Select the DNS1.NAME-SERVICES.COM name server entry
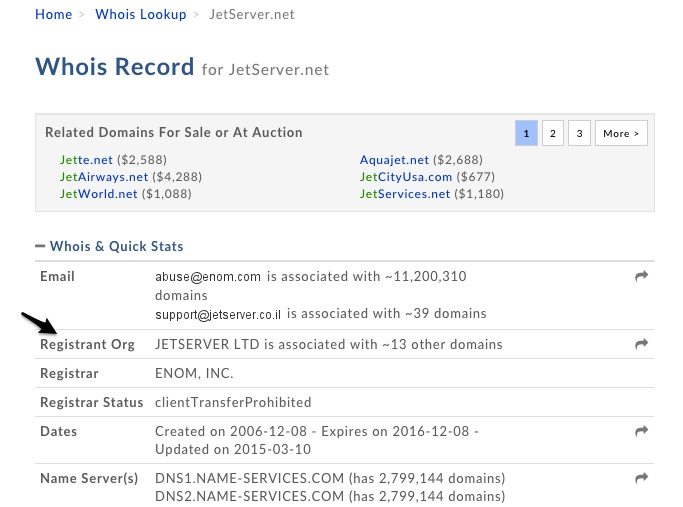The height and width of the screenshot is (507, 683). click(250, 478)
